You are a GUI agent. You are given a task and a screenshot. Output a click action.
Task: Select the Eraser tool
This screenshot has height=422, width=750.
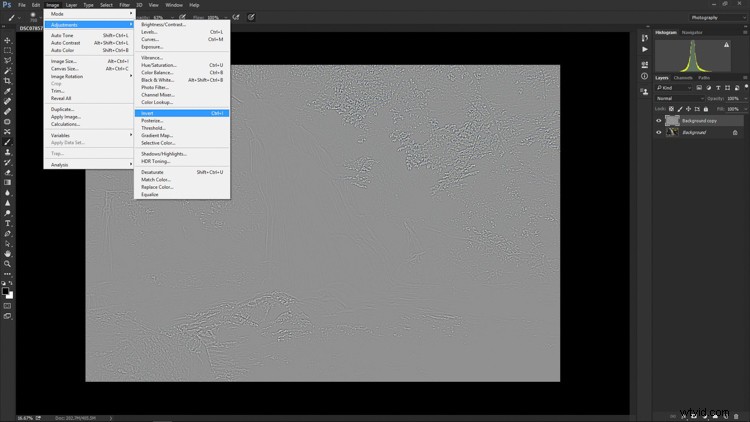point(8,172)
